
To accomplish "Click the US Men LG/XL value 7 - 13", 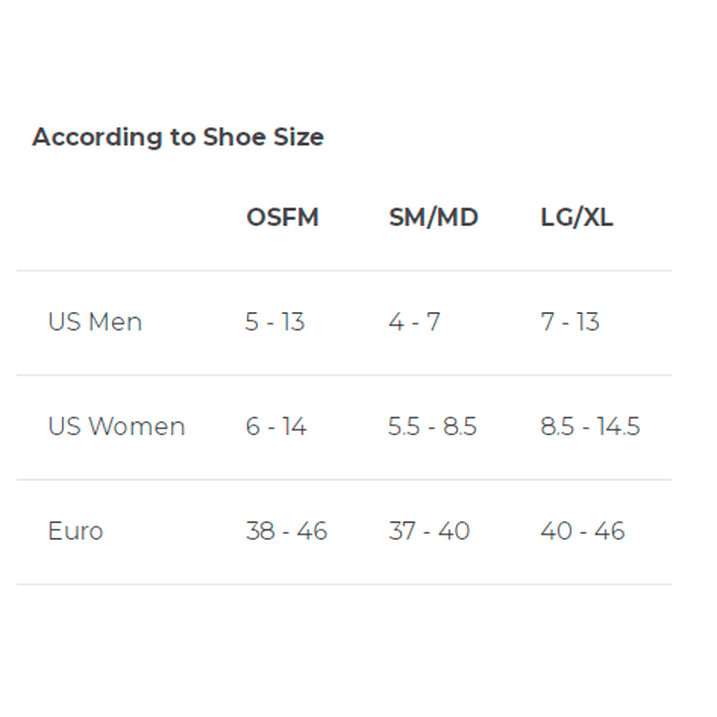I will point(570,321).
